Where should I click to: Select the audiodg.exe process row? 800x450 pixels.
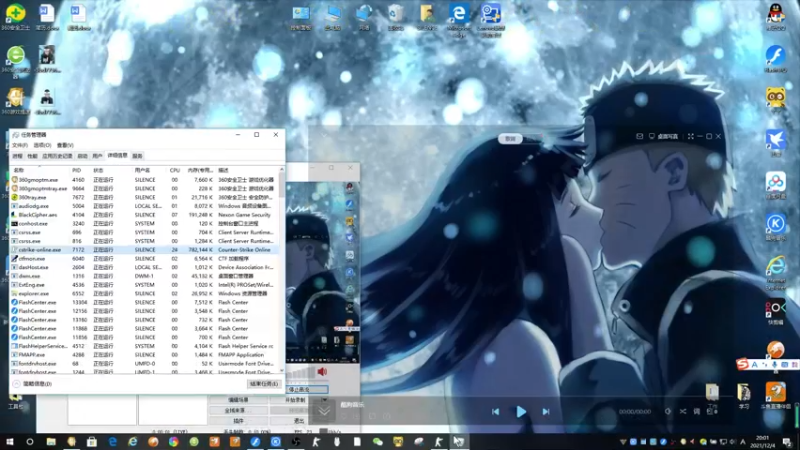pos(145,206)
